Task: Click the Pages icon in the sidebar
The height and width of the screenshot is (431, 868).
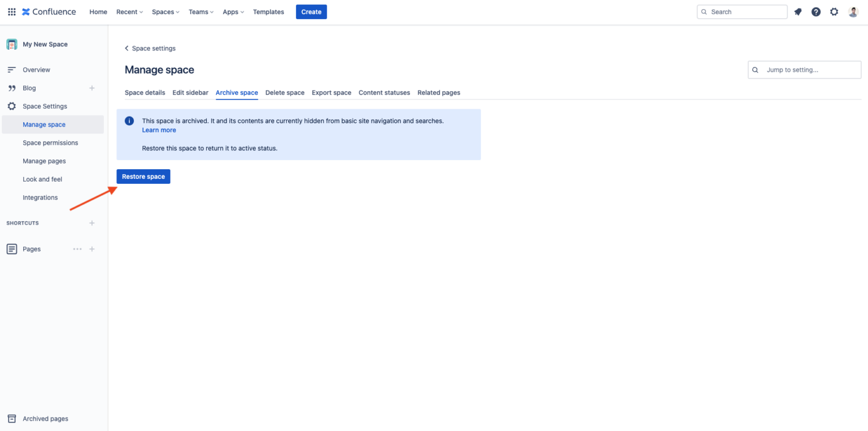Action: (x=11, y=249)
